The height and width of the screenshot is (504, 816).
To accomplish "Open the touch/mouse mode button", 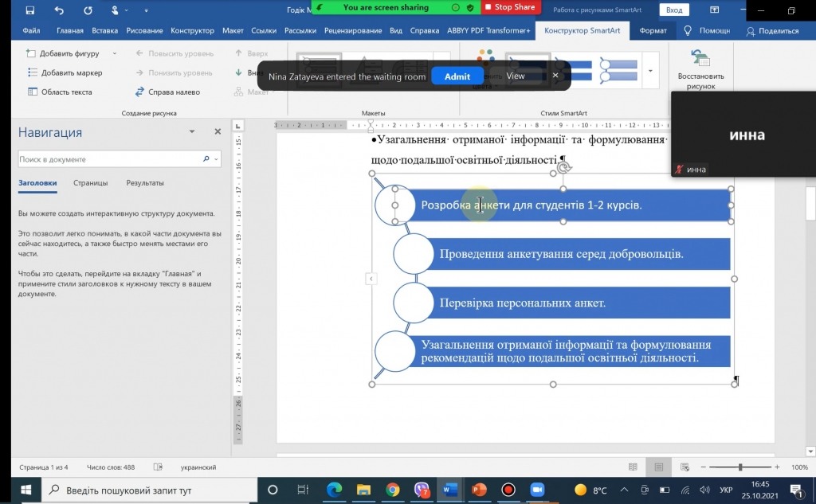I will coord(115,10).
